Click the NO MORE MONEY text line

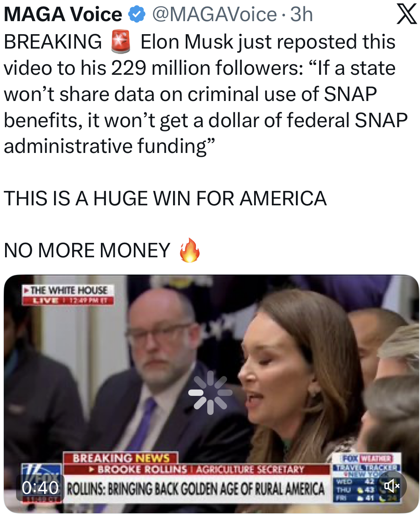pos(87,251)
